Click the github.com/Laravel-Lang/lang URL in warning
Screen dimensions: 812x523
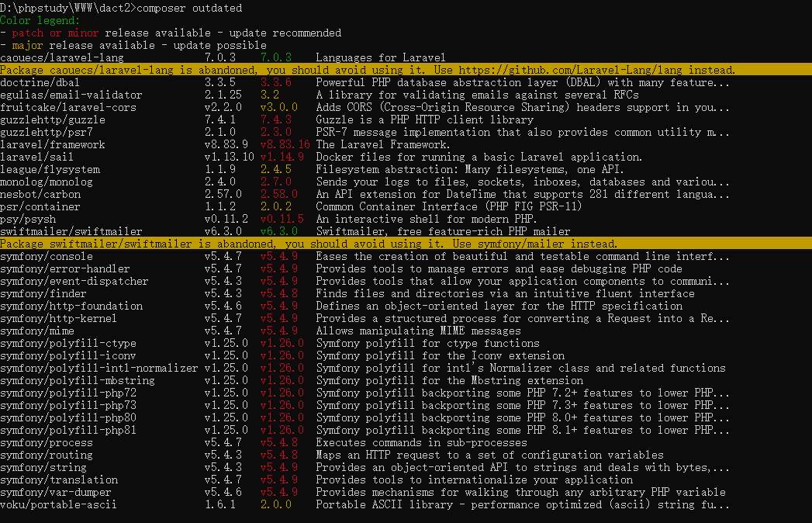pyautogui.click(x=570, y=70)
